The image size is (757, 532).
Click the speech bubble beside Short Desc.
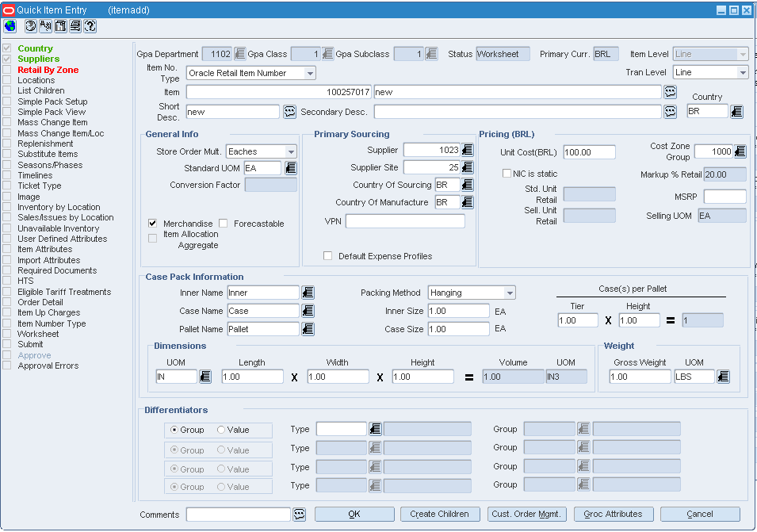pyautogui.click(x=289, y=112)
